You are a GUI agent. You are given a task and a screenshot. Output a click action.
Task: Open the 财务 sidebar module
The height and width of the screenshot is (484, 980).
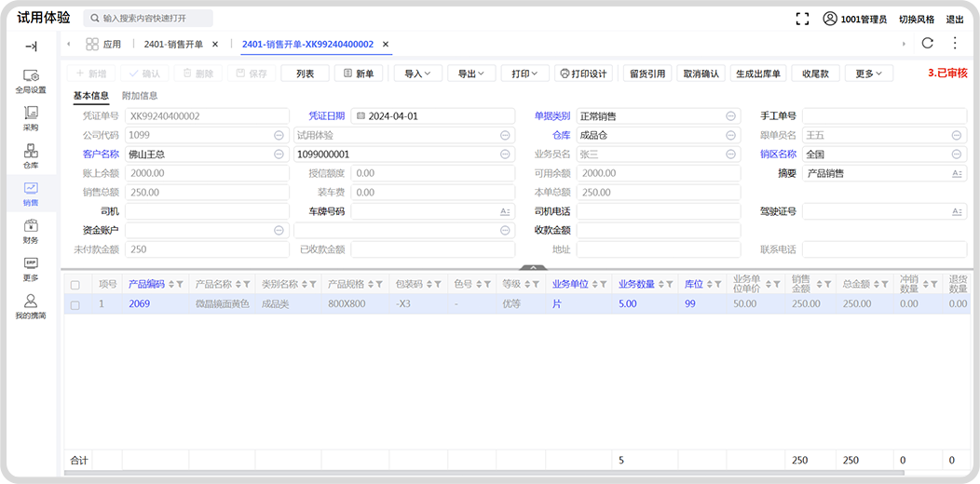click(32, 232)
